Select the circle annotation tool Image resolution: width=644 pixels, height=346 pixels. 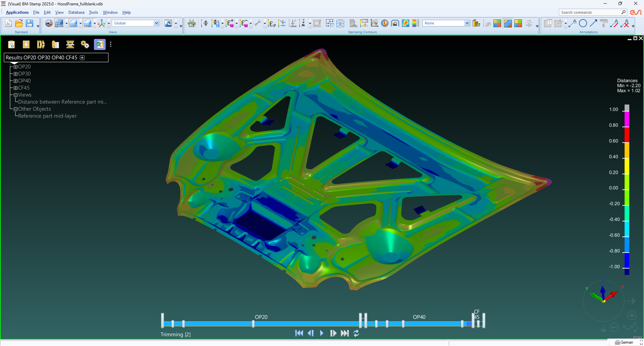click(x=583, y=23)
